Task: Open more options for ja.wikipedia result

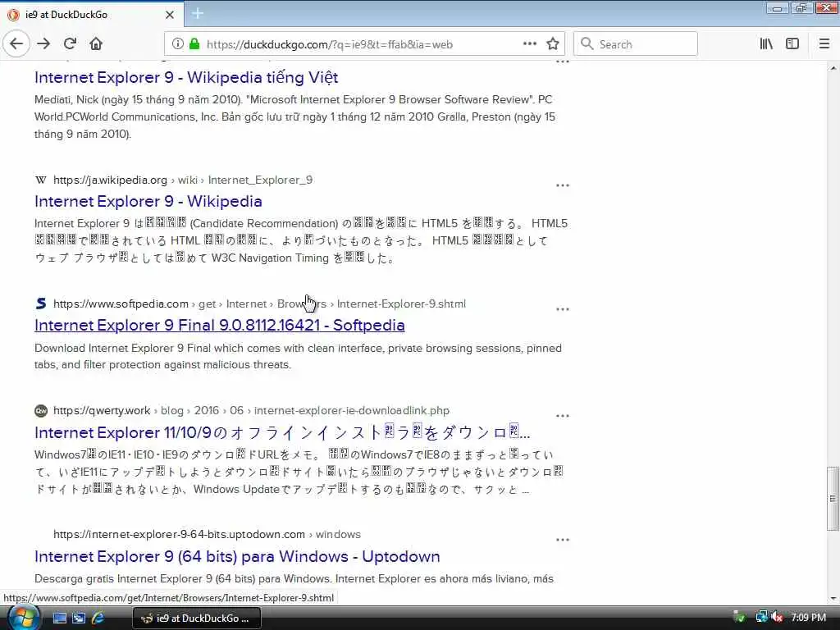Action: click(x=563, y=185)
